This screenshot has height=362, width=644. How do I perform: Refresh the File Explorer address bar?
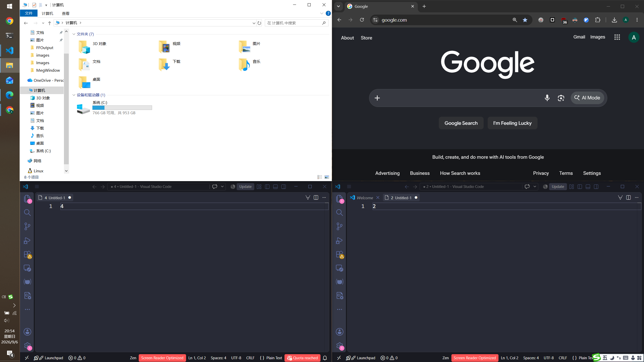(x=259, y=23)
